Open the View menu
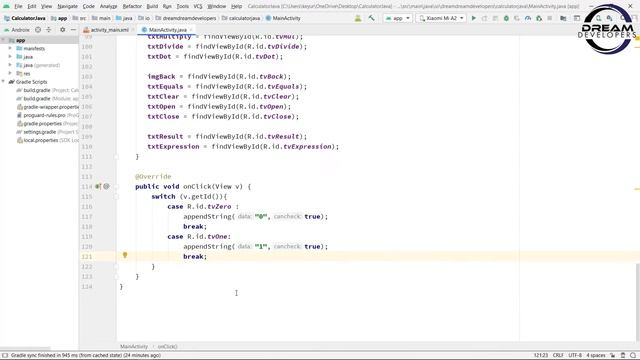This screenshot has width=640, height=360. point(47,7)
